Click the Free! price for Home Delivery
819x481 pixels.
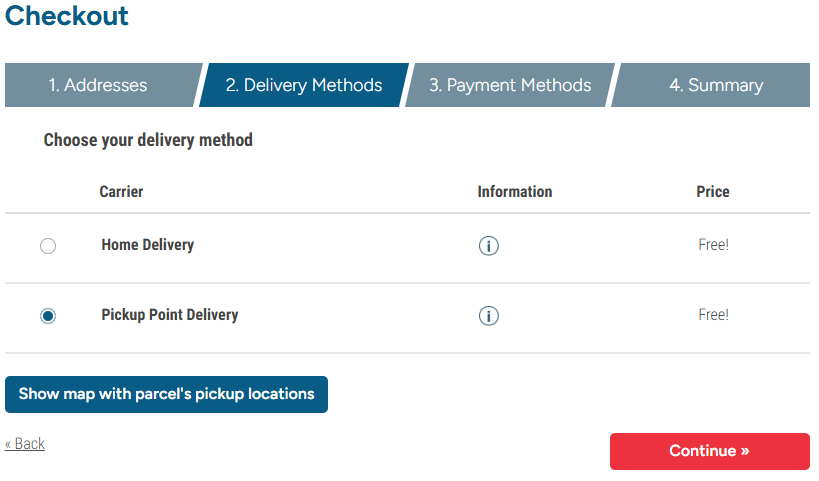click(x=713, y=245)
